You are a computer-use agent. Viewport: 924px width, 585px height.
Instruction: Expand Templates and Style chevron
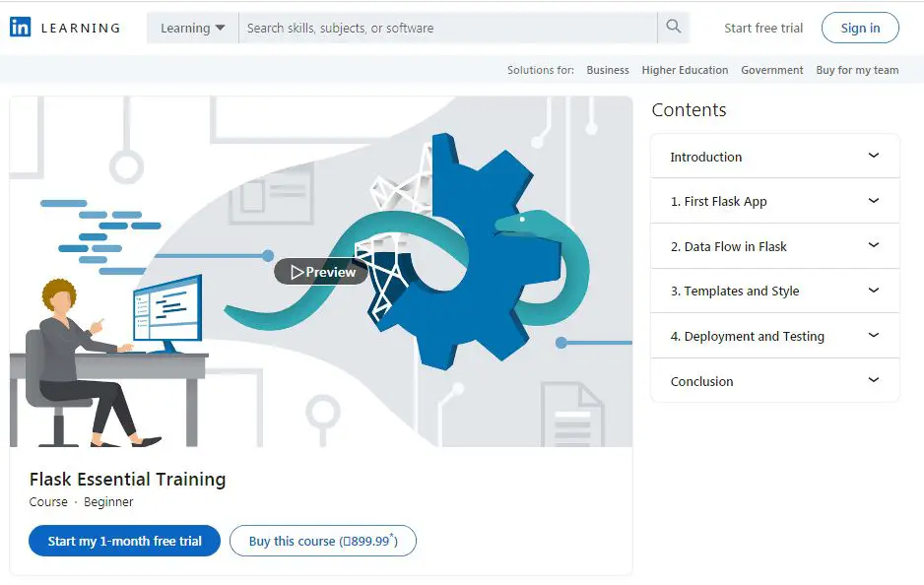[873, 291]
